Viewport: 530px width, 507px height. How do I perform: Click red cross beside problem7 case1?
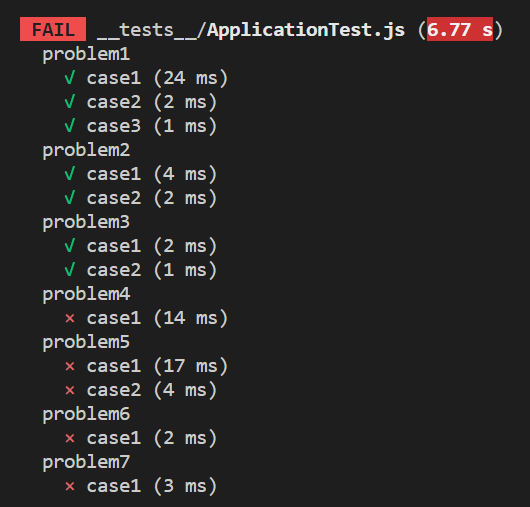pyautogui.click(x=70, y=486)
